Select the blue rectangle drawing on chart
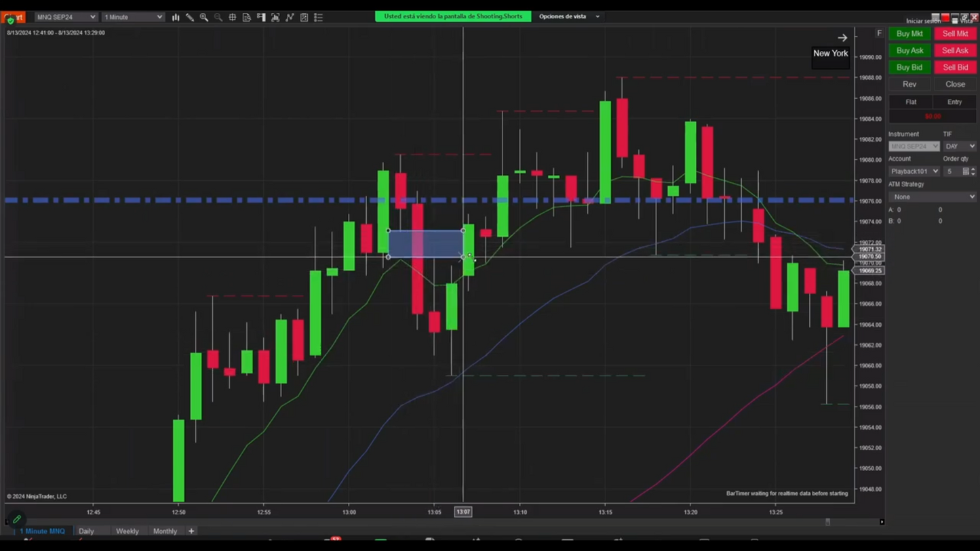The width and height of the screenshot is (980, 551). pos(425,244)
